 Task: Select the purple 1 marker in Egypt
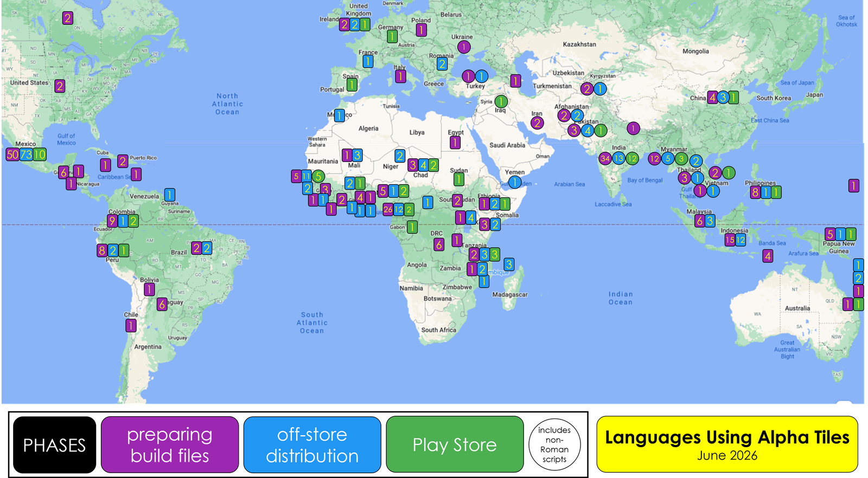[x=455, y=143]
